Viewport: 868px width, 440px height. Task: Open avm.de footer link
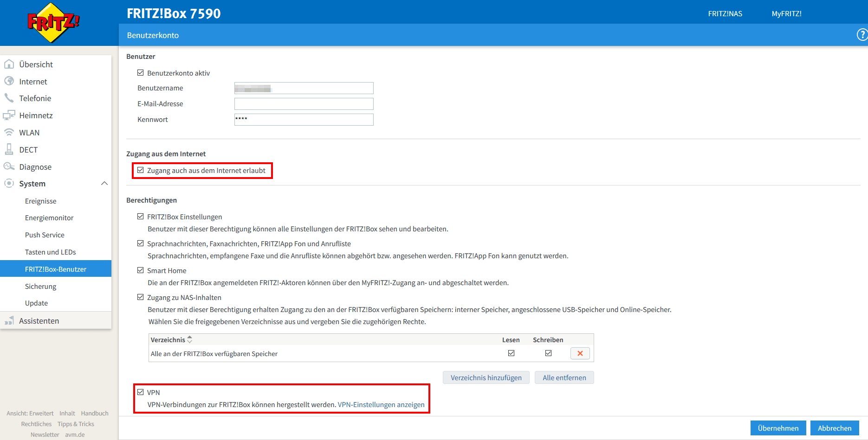[75, 434]
